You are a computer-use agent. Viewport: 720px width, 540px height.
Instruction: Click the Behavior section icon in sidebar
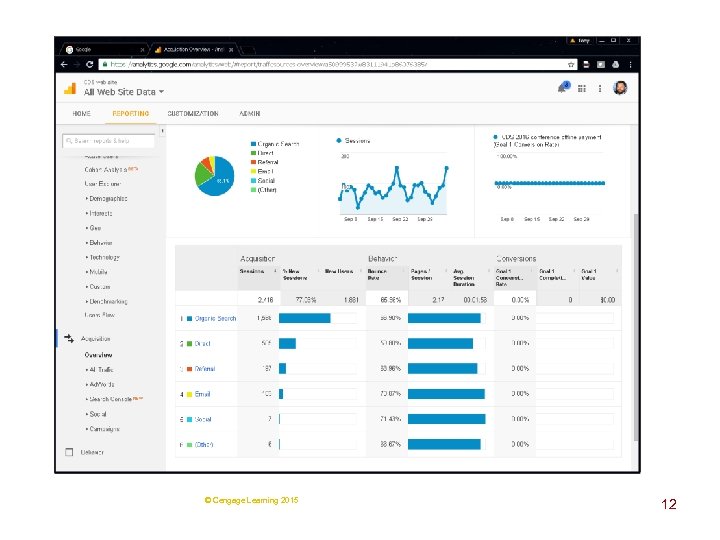(x=69, y=452)
